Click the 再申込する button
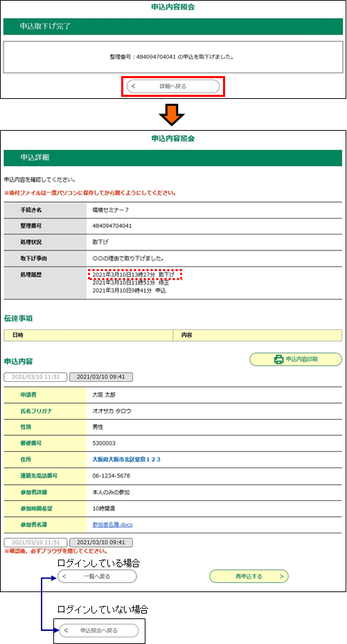 [249, 576]
